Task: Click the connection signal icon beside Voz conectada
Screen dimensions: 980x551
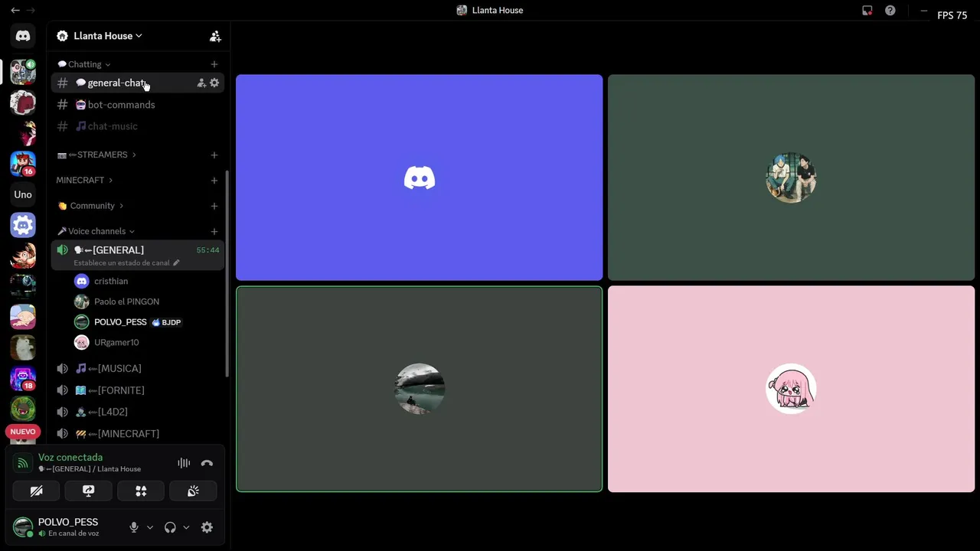Action: pyautogui.click(x=23, y=463)
